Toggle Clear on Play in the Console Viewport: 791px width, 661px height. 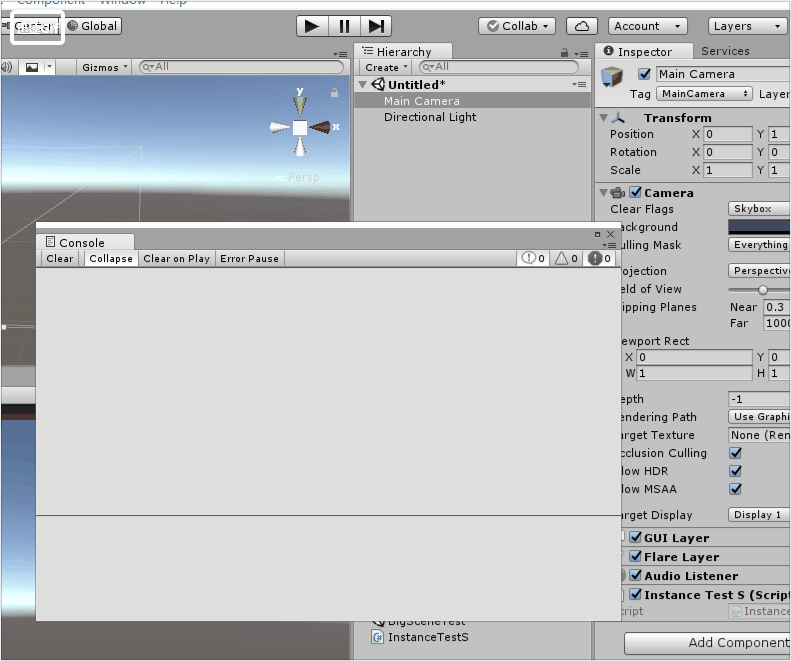tap(176, 259)
